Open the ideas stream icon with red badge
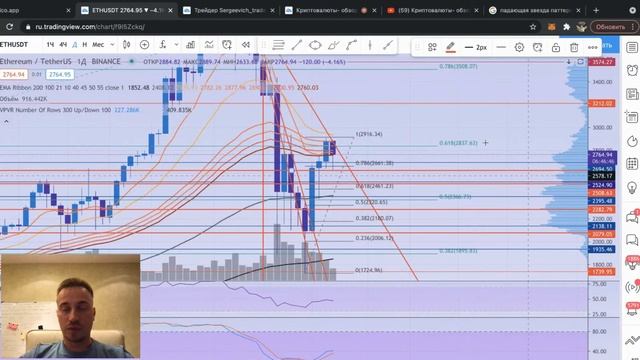 click(633, 263)
